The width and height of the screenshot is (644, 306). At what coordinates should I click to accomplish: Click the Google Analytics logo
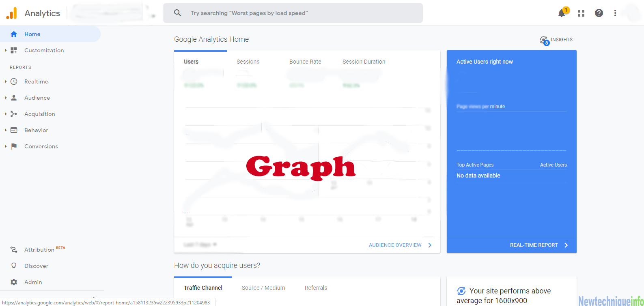pos(12,13)
